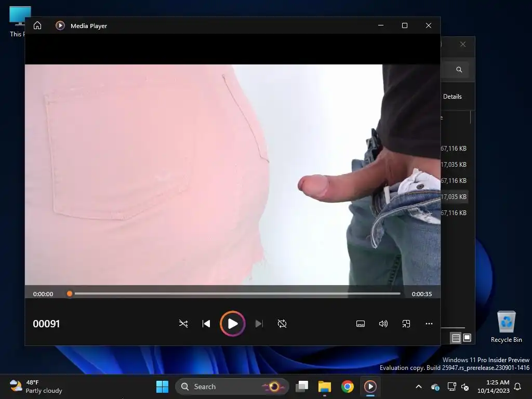
Task: Expand the hidden system tray icons
Action: [419, 387]
